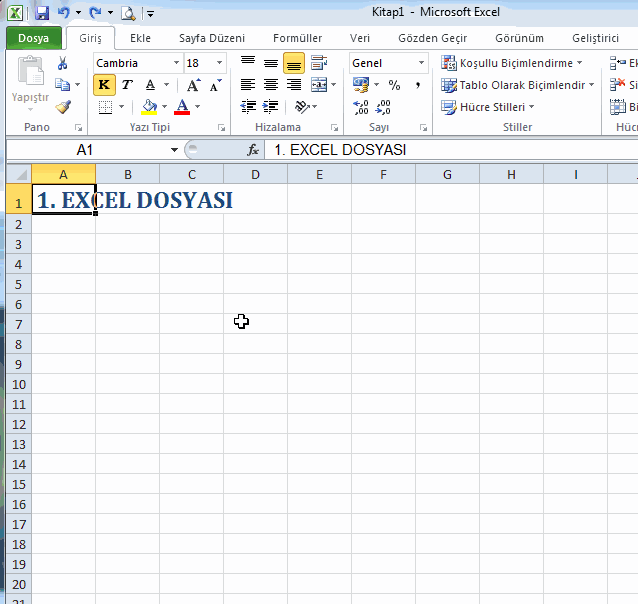Open the Name Box dropdown arrow
Viewport: 638px width, 604px height.
pos(174,150)
